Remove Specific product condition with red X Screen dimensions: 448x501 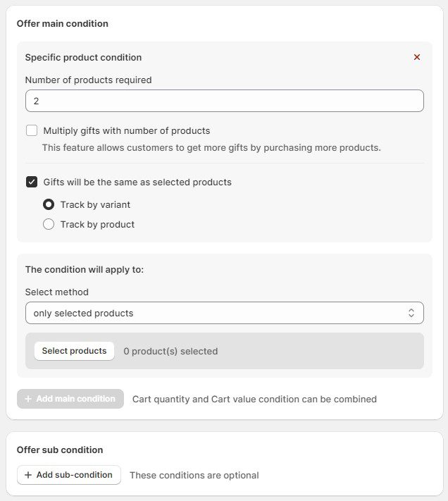417,57
